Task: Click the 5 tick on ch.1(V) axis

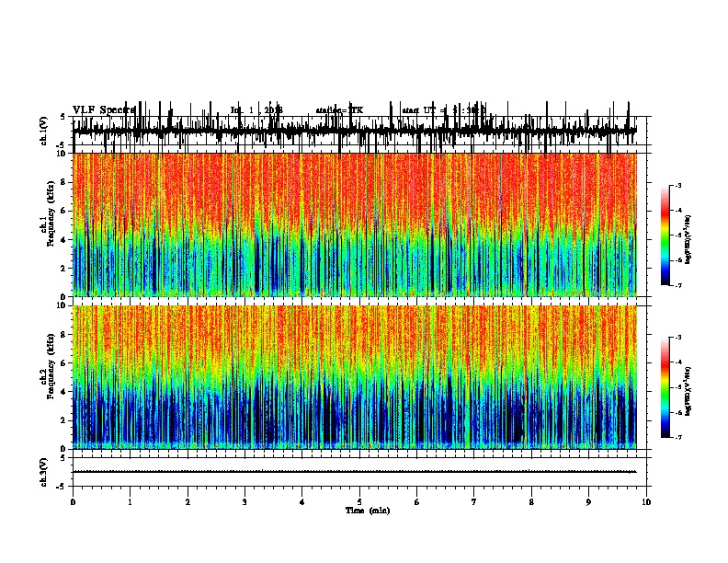Action: click(x=63, y=117)
